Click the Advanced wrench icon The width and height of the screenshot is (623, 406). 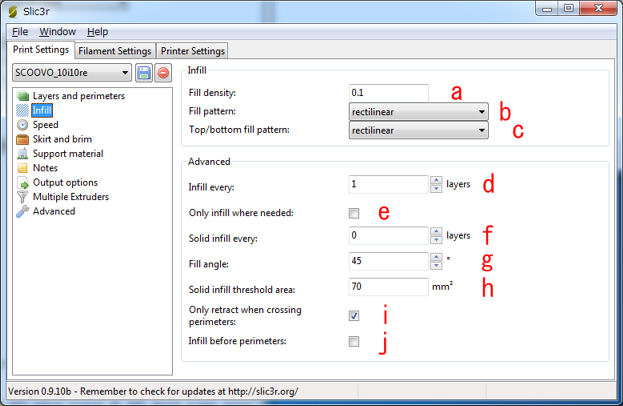coord(23,211)
